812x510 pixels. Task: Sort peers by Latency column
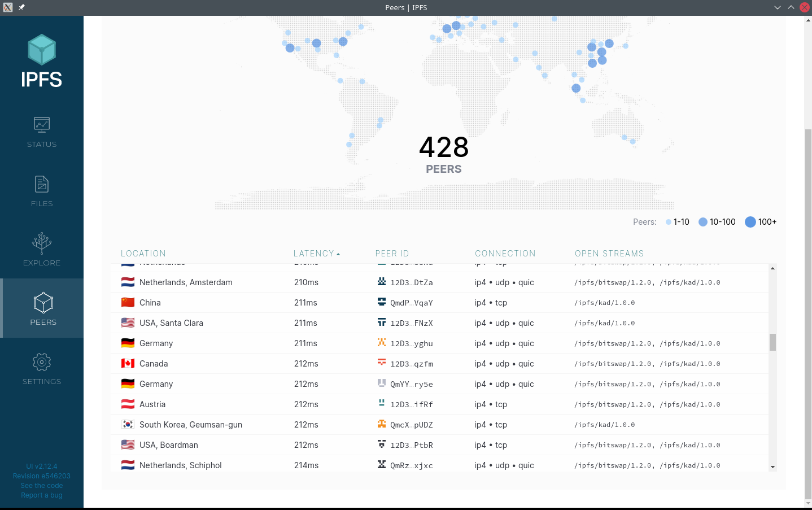(x=317, y=254)
